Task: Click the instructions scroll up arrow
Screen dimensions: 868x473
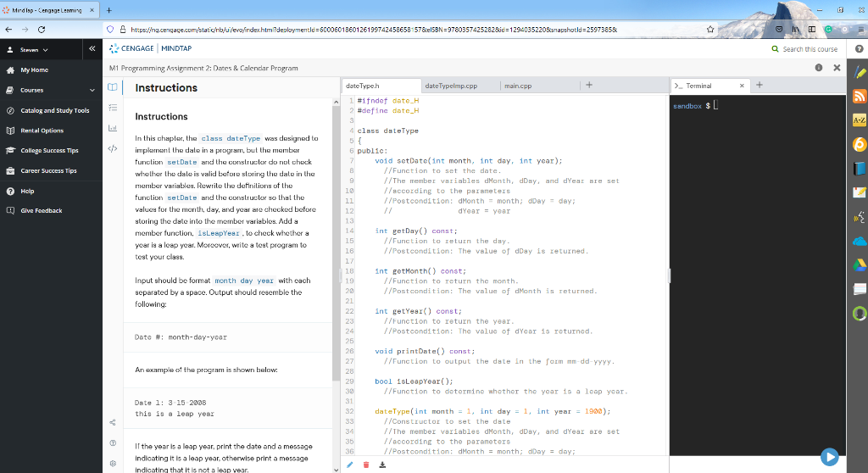Action: [x=336, y=103]
